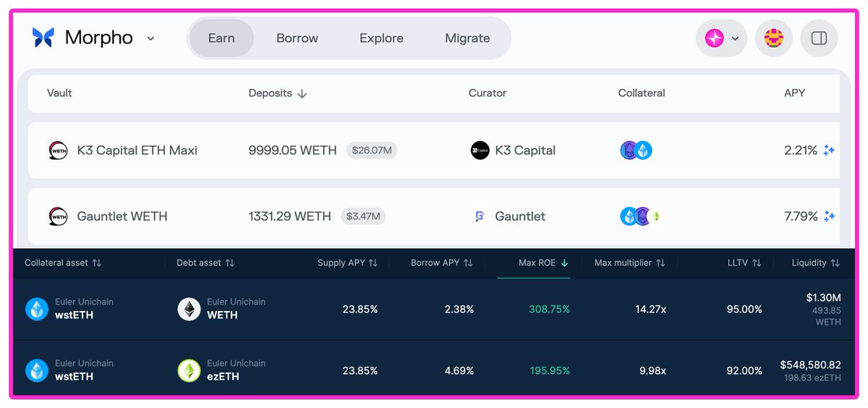Sort by Collateral asset column
The height and width of the screenshot is (408, 868).
pos(63,263)
